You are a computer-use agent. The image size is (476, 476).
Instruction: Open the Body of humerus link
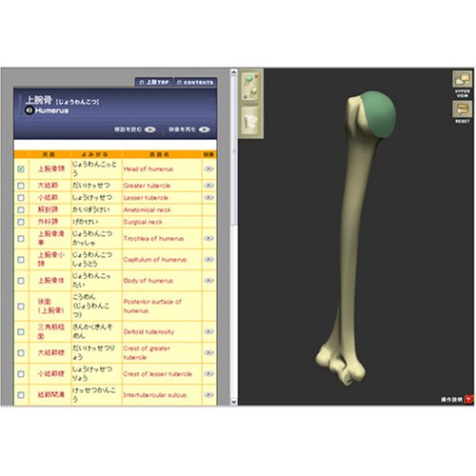149,281
